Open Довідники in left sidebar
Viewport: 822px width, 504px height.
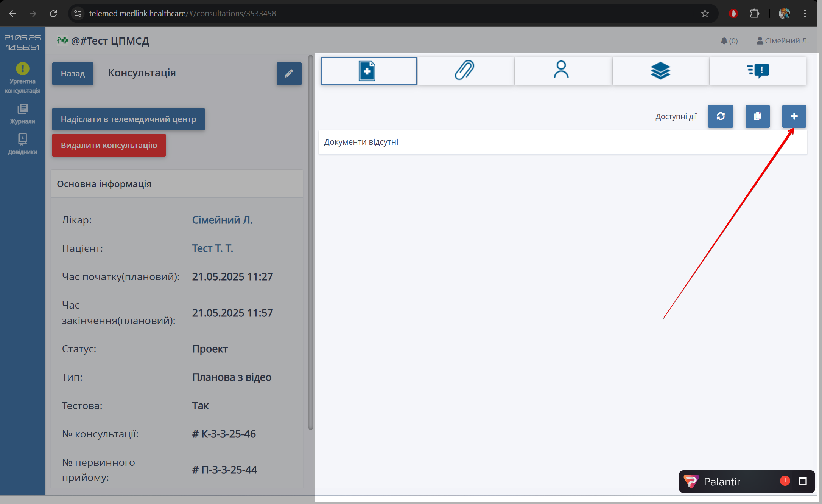22,144
